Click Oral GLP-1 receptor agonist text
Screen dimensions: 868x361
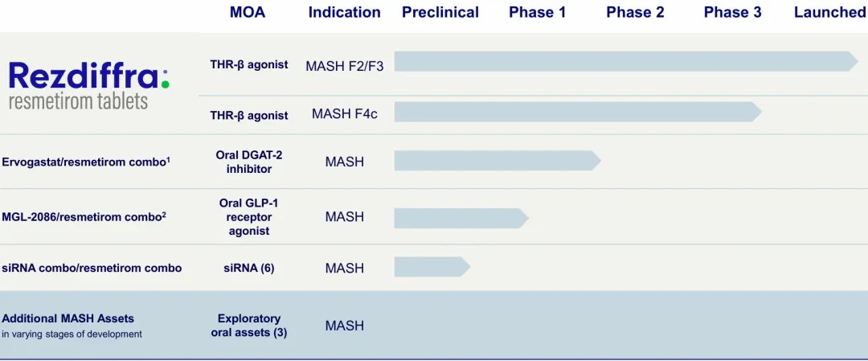point(249,216)
